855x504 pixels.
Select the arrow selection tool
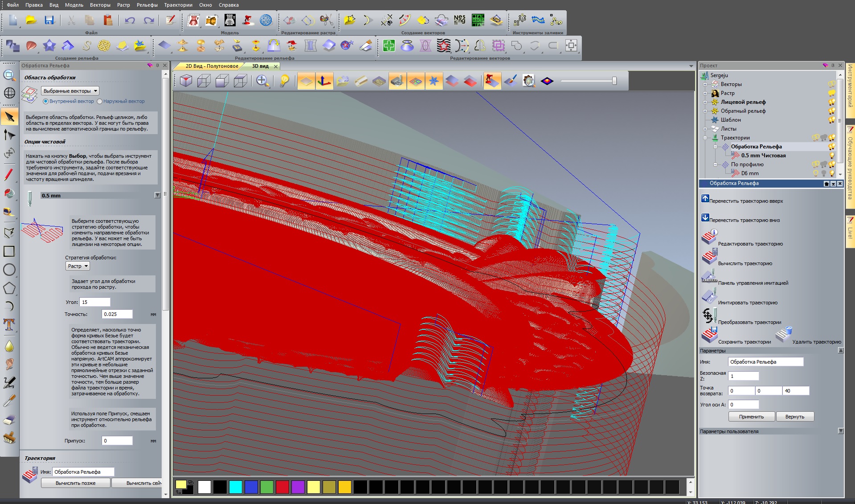(x=9, y=117)
